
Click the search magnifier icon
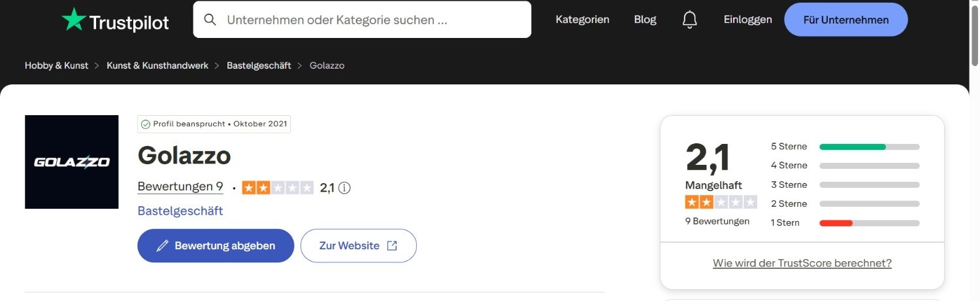[210, 20]
